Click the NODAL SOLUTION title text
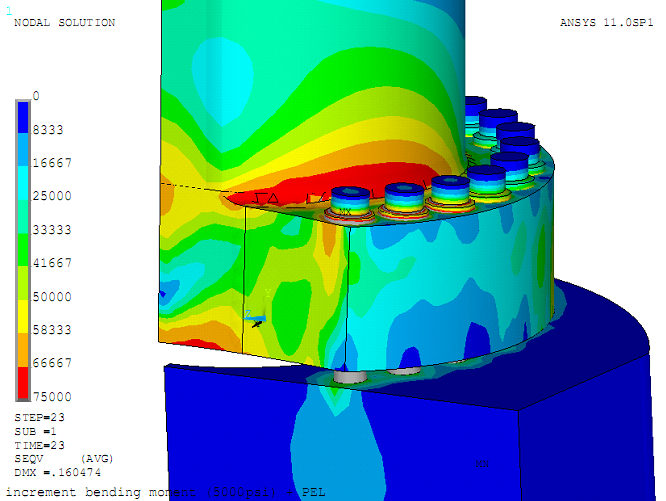Screen dimensions: 666x501 pyautogui.click(x=65, y=23)
